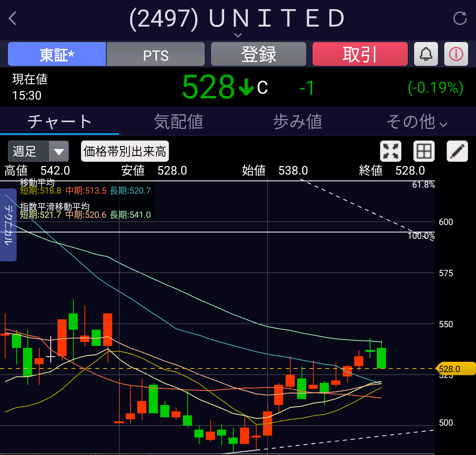Image resolution: width=476 pixels, height=455 pixels.
Task: Select the pencil drawing tool
Action: 457,151
